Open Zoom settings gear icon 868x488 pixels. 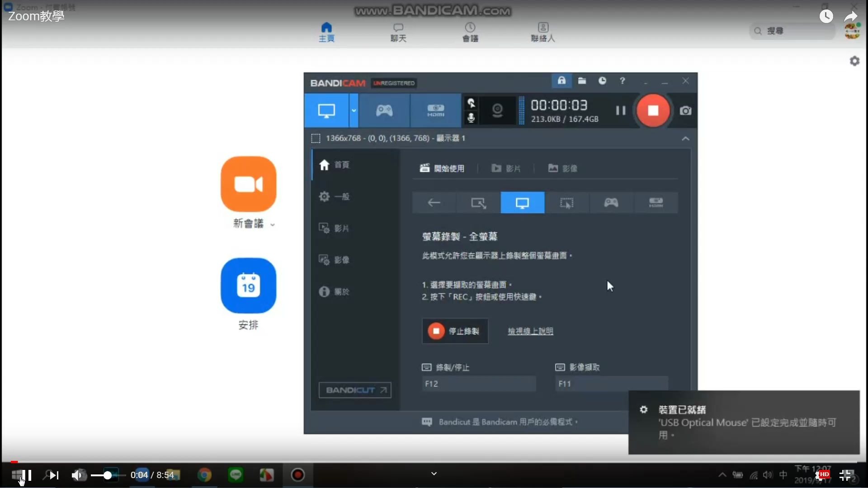pyautogui.click(x=854, y=61)
